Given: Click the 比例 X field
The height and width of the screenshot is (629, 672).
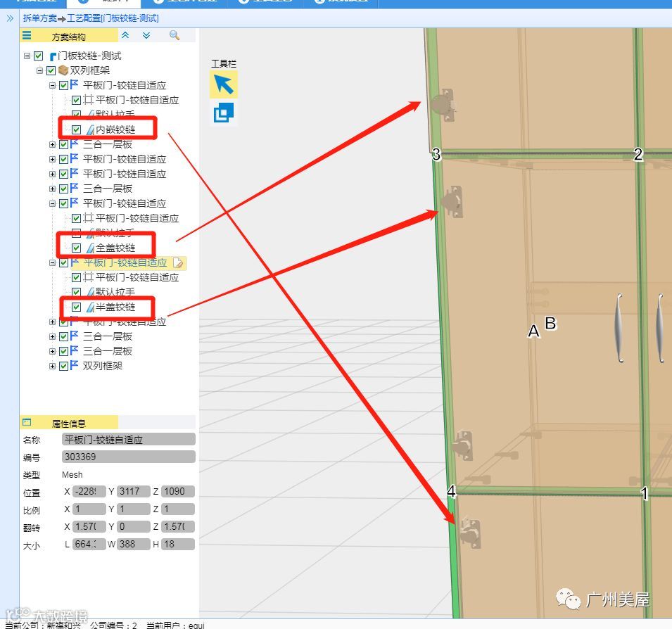Looking at the screenshot, I should point(89,509).
